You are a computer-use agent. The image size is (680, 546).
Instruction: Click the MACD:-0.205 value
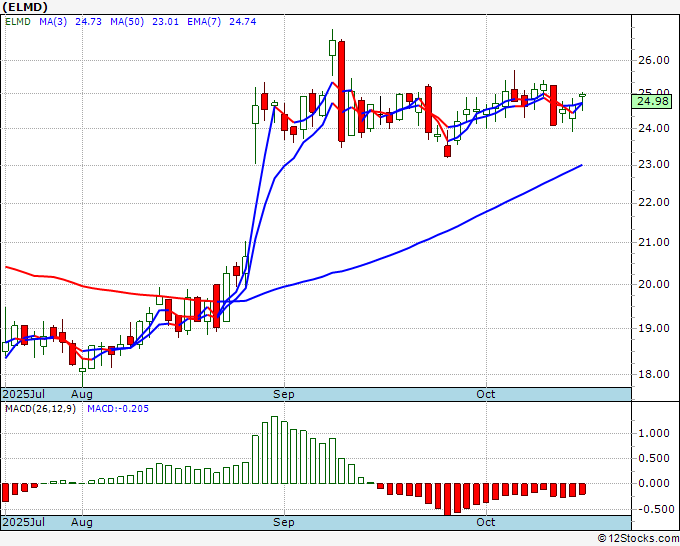coord(118,409)
